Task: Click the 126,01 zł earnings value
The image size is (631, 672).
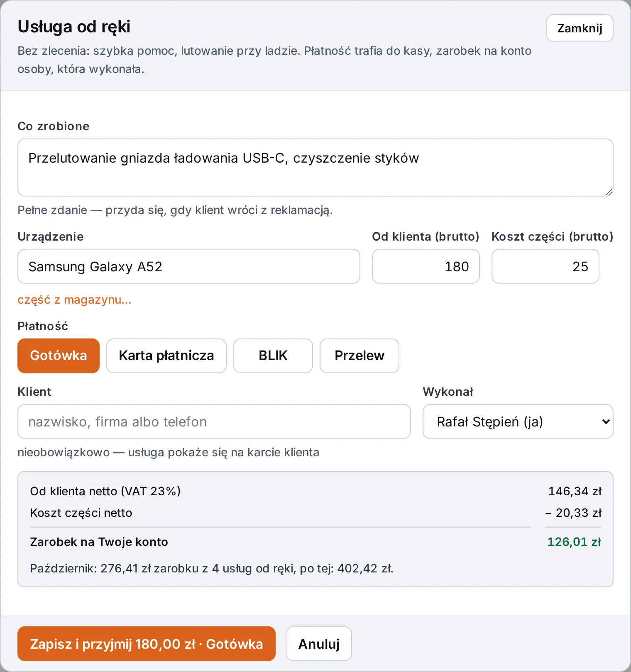Action: 574,542
